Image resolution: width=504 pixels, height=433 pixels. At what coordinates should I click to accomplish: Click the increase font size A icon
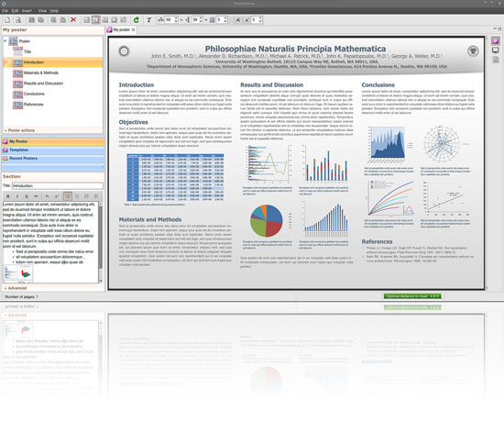(x=238, y=20)
